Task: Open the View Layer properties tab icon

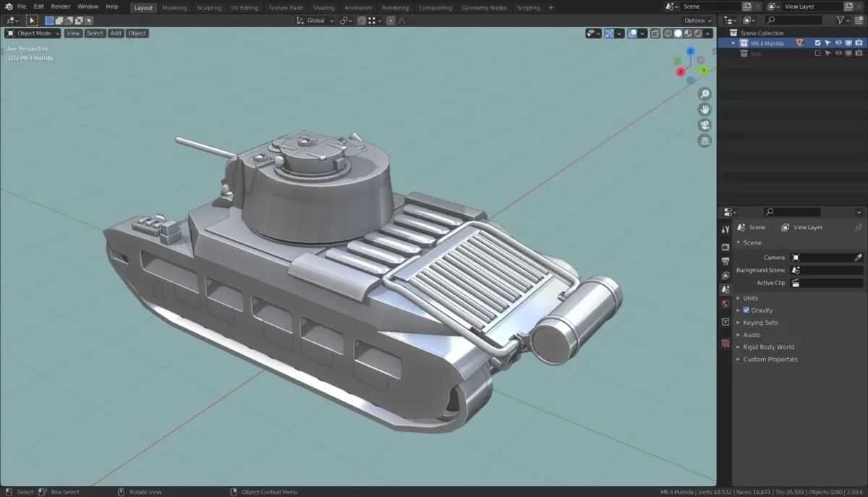Action: tap(726, 275)
